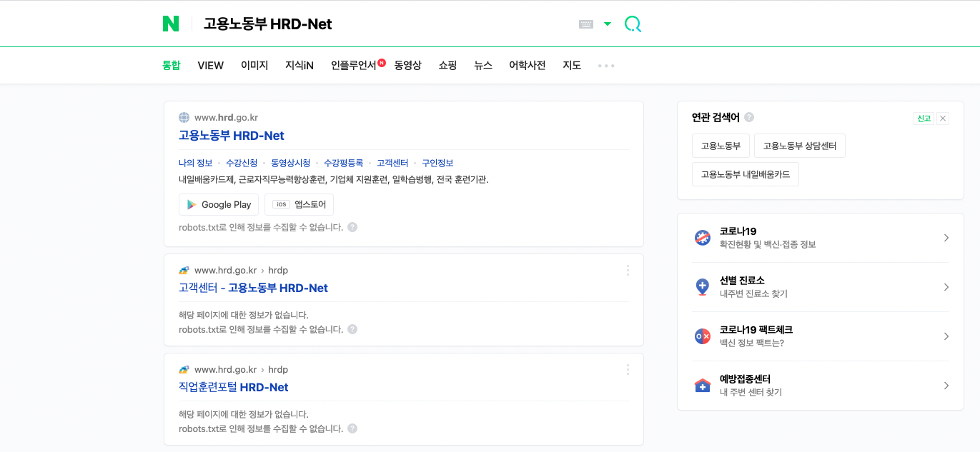
Task: Select related search 고용노동부 상담센터
Action: (800, 146)
